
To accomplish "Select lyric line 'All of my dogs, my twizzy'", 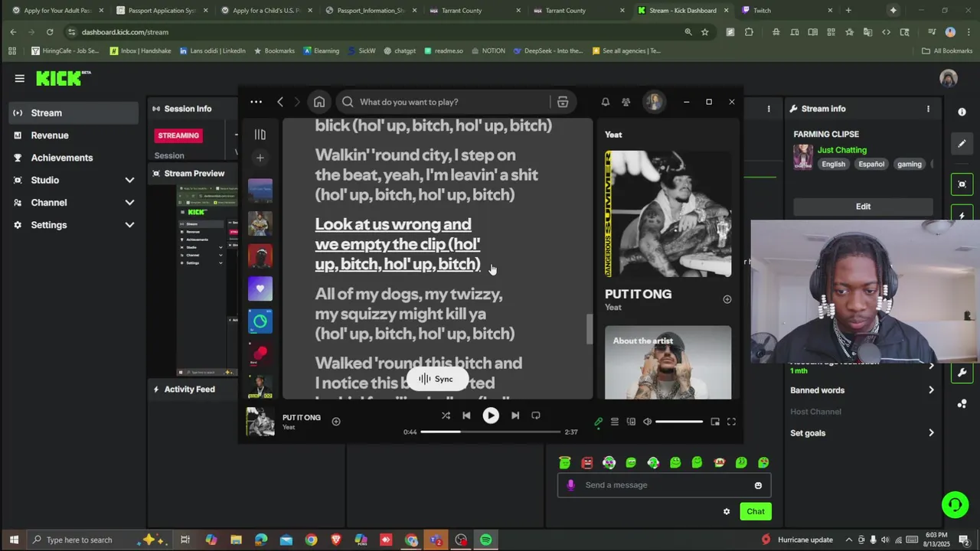I will point(415,314).
